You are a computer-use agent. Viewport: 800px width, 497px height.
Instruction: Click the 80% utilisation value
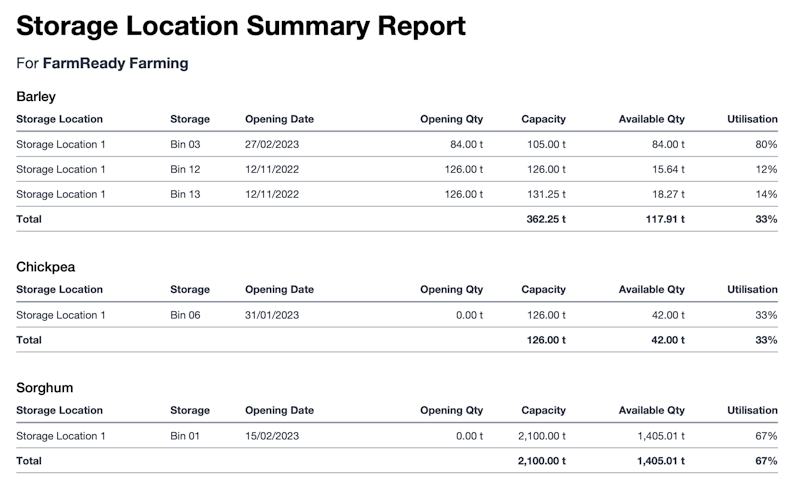(766, 144)
